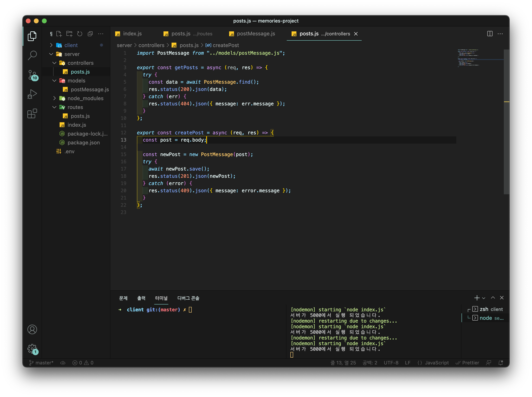532x397 pixels.
Task: Close the posts.js controllers tab
Action: (356, 34)
